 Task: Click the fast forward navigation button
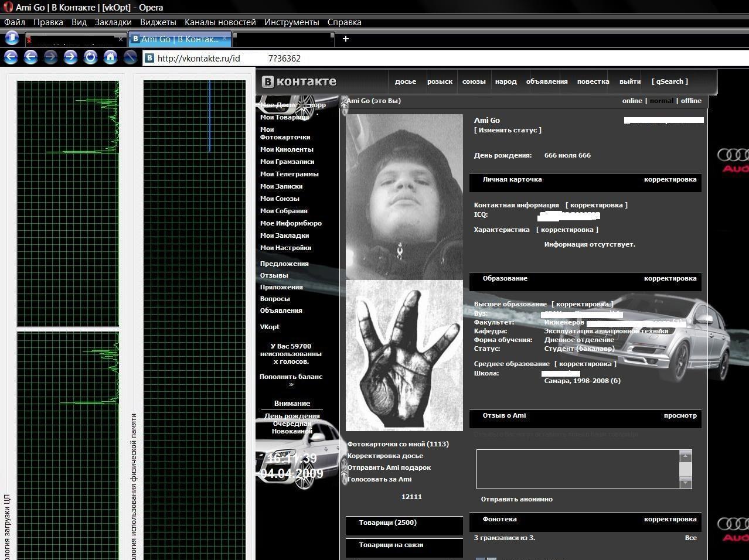pos(70,57)
